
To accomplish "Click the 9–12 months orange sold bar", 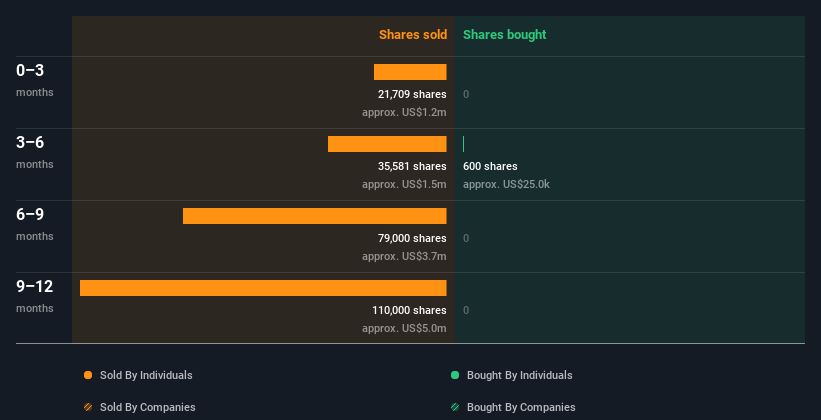I will pyautogui.click(x=263, y=288).
